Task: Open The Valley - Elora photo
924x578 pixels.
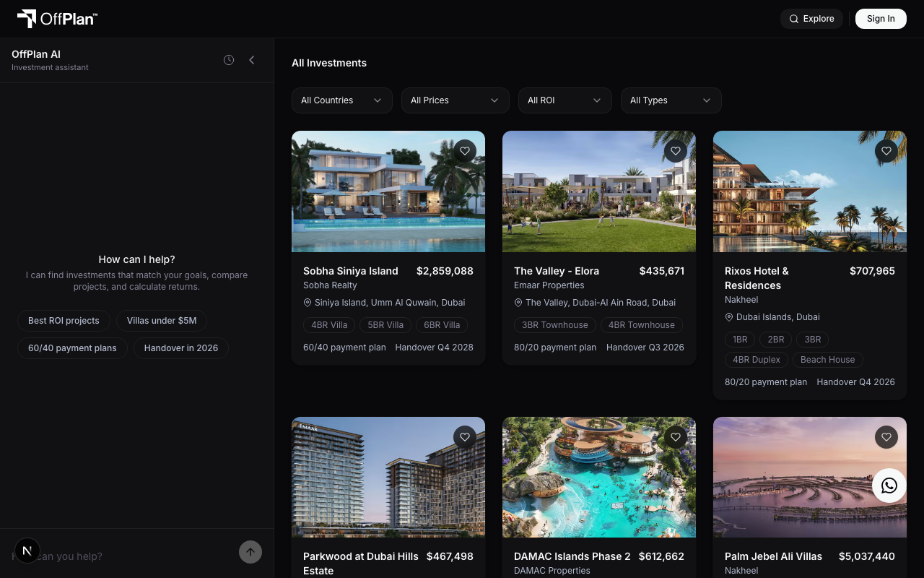Action: click(x=599, y=191)
